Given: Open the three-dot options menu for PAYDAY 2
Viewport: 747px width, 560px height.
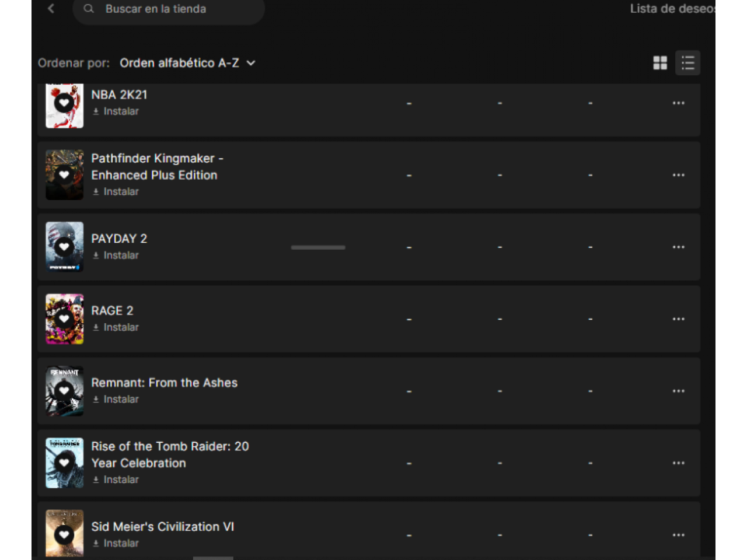Looking at the screenshot, I should click(x=678, y=247).
